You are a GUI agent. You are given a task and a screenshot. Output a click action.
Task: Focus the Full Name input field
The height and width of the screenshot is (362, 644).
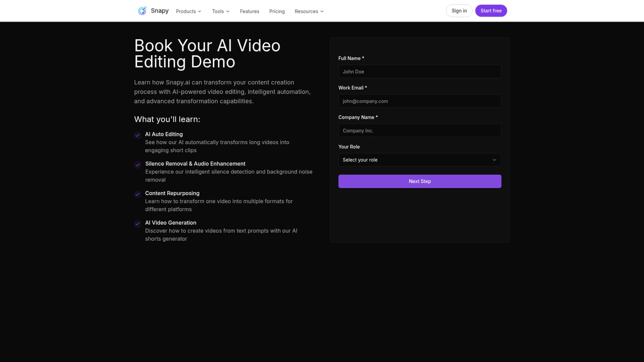(x=420, y=71)
